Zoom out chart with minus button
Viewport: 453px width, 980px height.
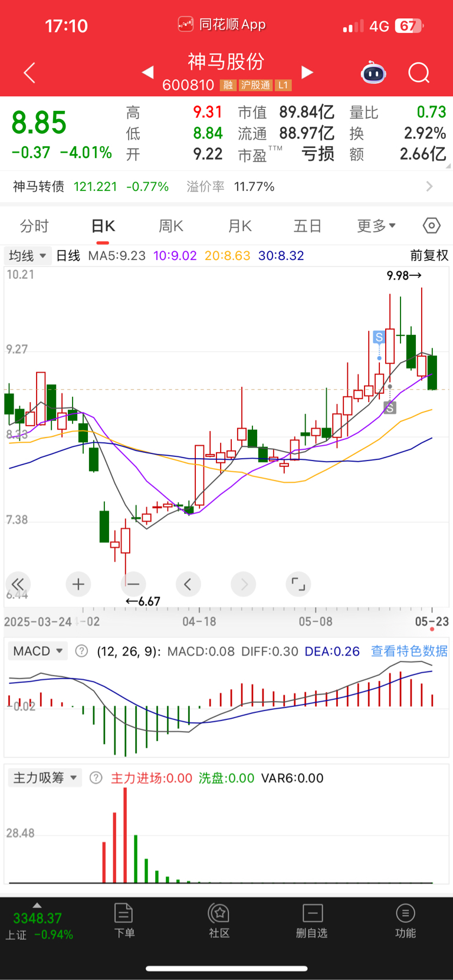133,584
